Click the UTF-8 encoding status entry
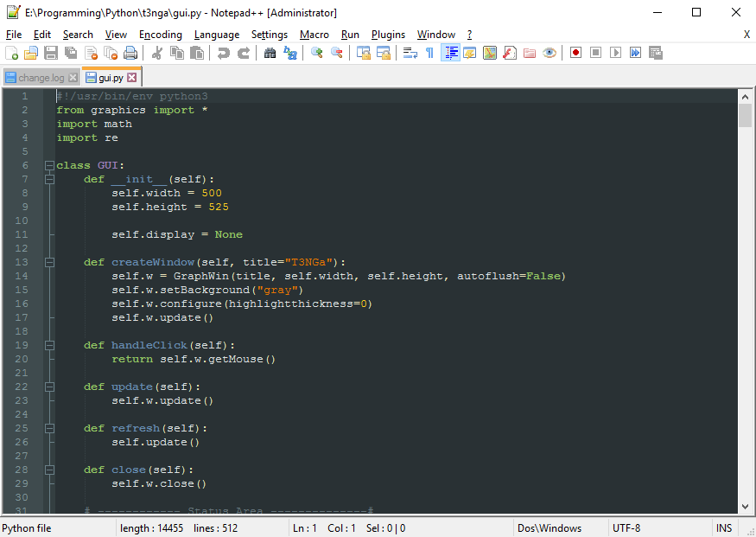756x537 pixels. tap(626, 528)
